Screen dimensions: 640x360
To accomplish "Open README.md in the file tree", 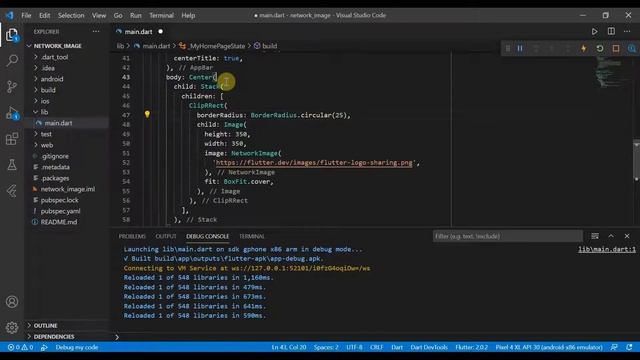I will (x=59, y=222).
